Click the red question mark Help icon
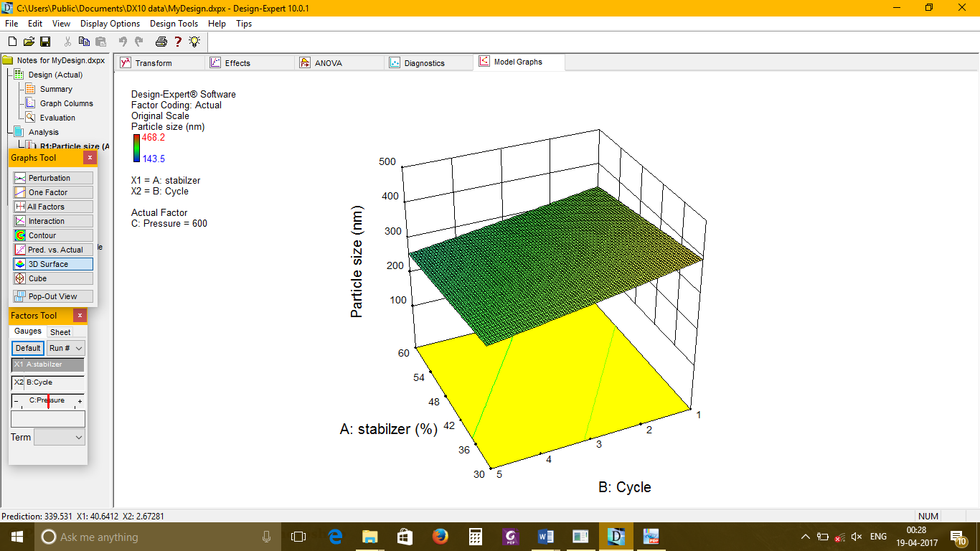The image size is (980, 551). click(x=178, y=42)
